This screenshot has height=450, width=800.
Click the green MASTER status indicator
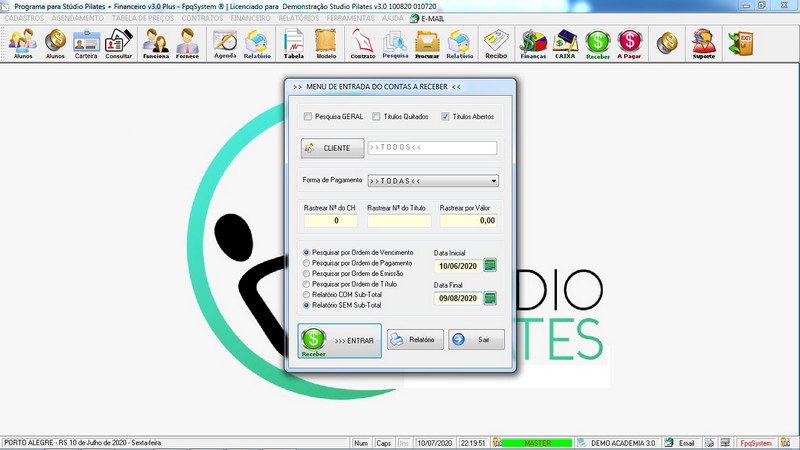click(537, 443)
